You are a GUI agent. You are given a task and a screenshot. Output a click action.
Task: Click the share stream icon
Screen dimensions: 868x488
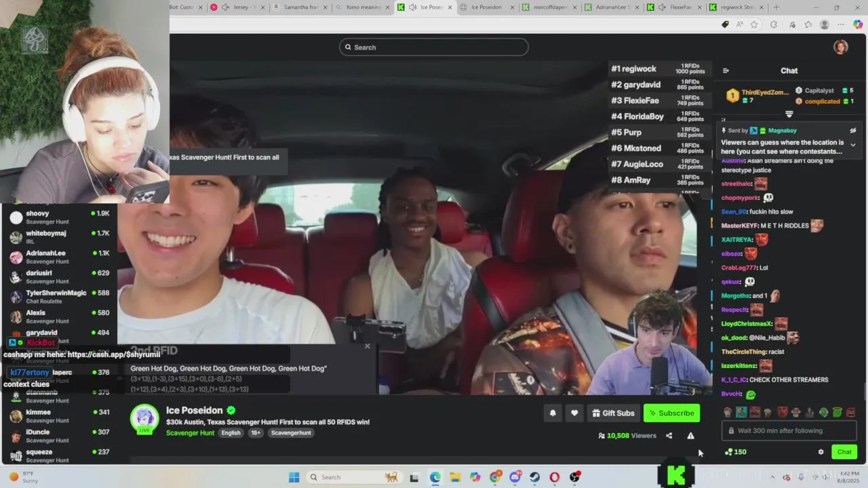click(669, 436)
